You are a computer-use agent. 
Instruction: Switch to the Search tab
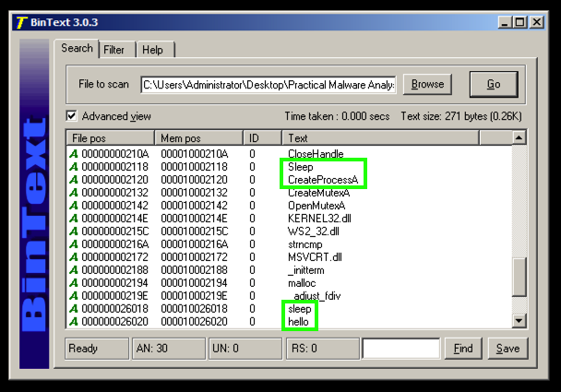point(77,48)
